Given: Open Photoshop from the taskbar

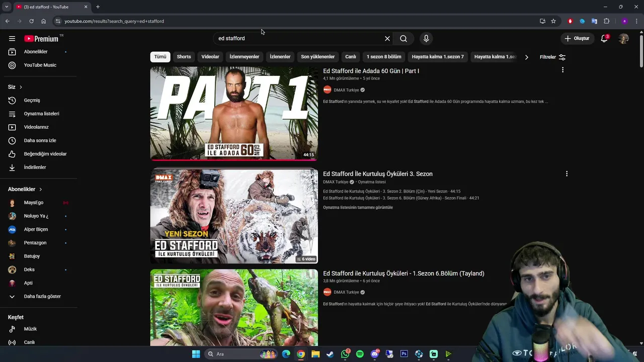Looking at the screenshot, I should 404,354.
